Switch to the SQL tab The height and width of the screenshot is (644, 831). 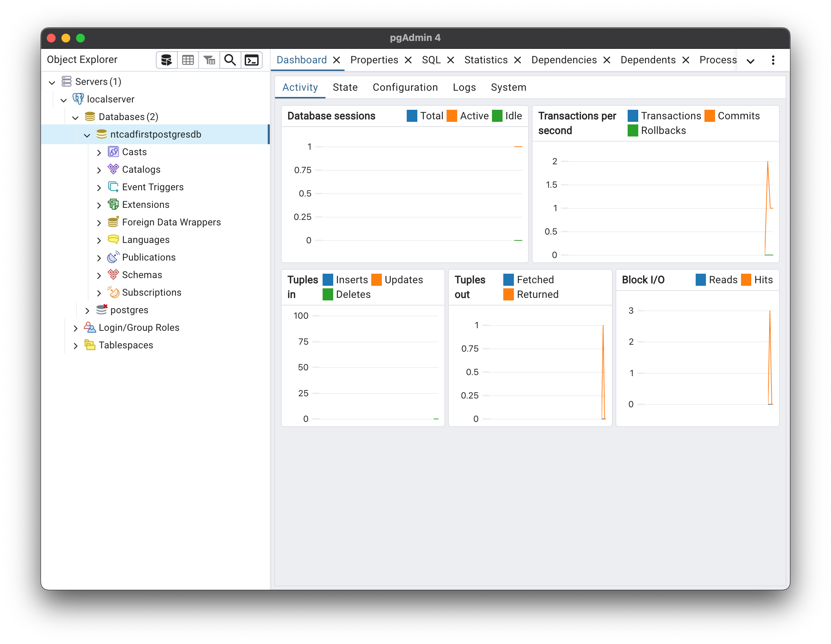pos(431,60)
